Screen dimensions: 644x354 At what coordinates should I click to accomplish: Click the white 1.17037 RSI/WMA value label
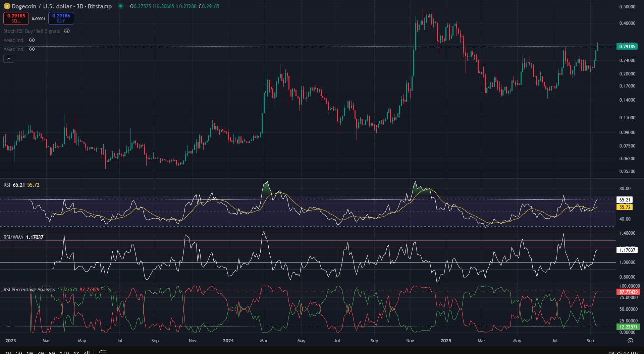coord(627,250)
